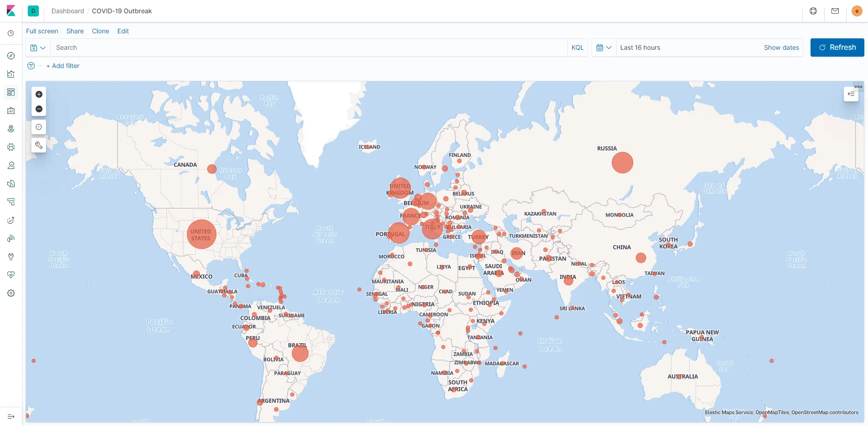Select Full screen menu item
The height and width of the screenshot is (426, 868).
(42, 31)
